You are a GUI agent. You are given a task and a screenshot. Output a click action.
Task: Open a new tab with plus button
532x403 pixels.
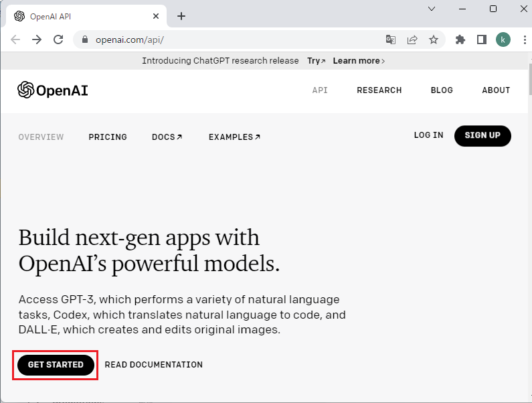point(181,16)
